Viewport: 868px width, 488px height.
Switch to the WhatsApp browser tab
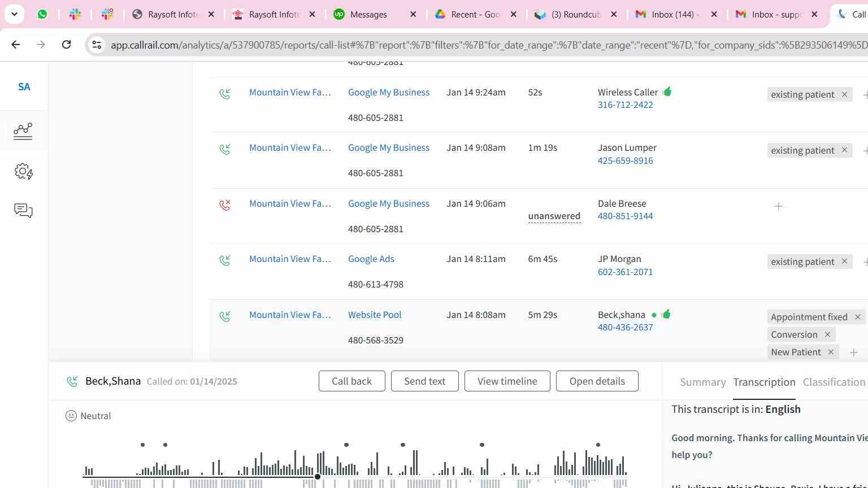click(42, 14)
